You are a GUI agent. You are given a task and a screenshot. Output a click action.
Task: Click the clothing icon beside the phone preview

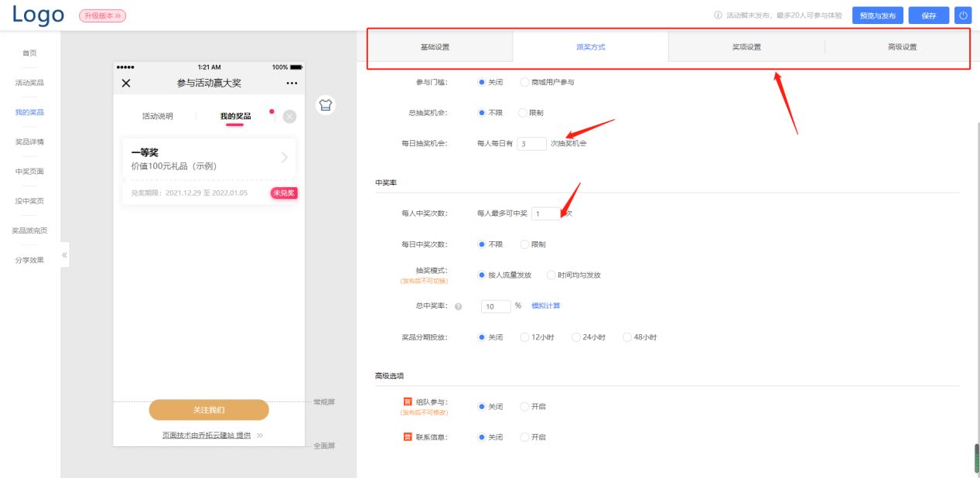(x=325, y=105)
